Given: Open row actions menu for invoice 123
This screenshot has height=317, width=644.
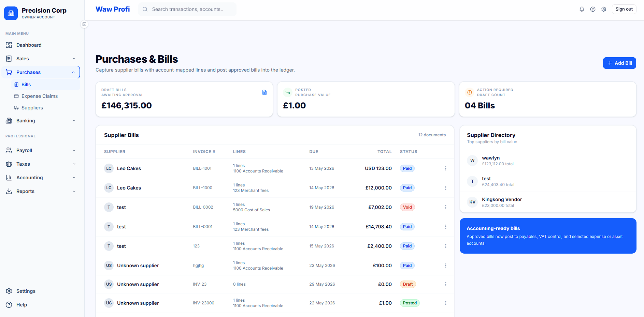Looking at the screenshot, I should click(445, 246).
